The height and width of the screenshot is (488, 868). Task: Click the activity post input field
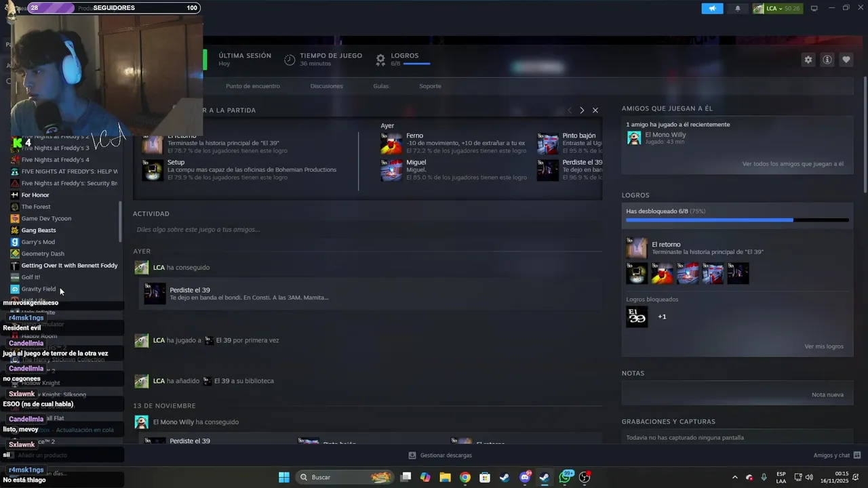(x=368, y=230)
